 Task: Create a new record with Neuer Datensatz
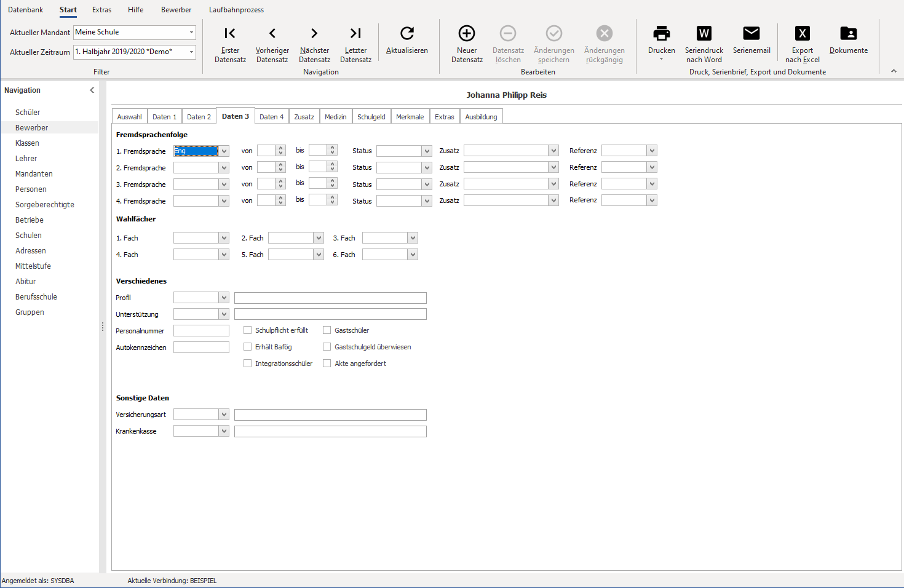[x=467, y=44]
